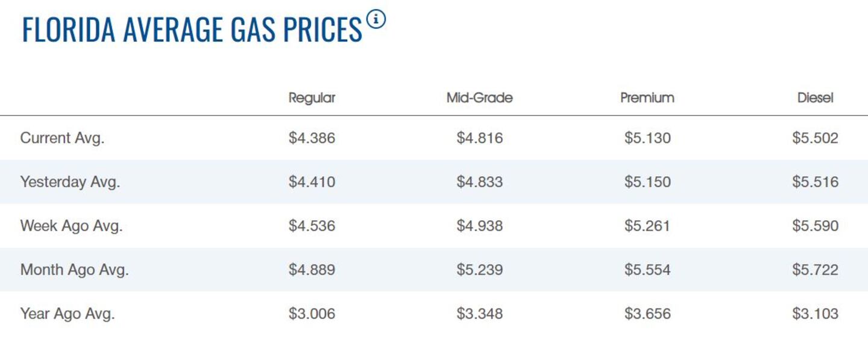This screenshot has width=868, height=359.
Task: Click current regular price $4.386
Action: pos(312,138)
